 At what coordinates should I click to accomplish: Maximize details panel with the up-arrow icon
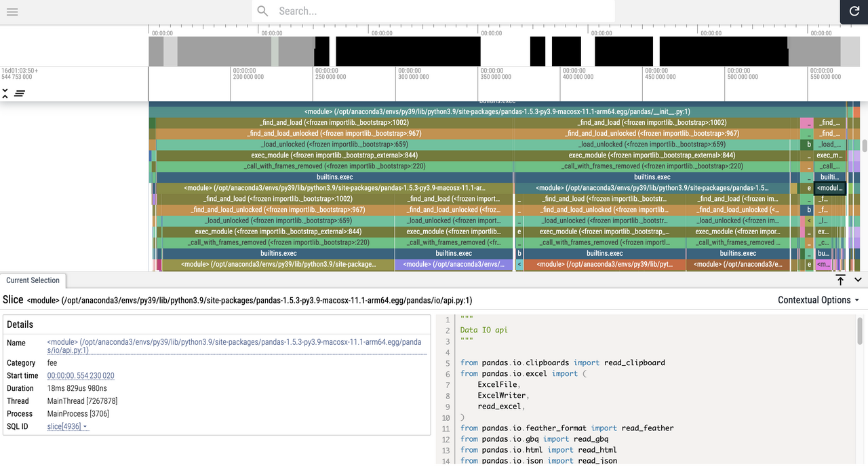[840, 280]
